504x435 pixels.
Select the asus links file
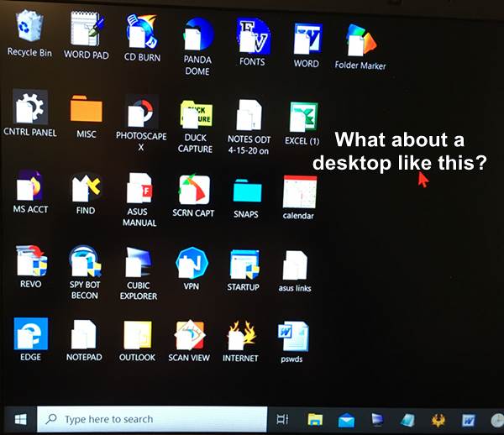coord(295,265)
